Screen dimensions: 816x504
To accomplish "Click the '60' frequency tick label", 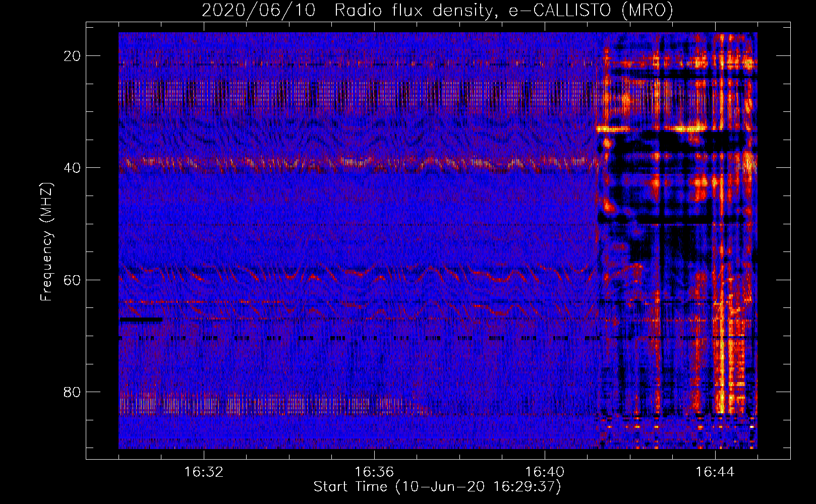I will (x=72, y=280).
